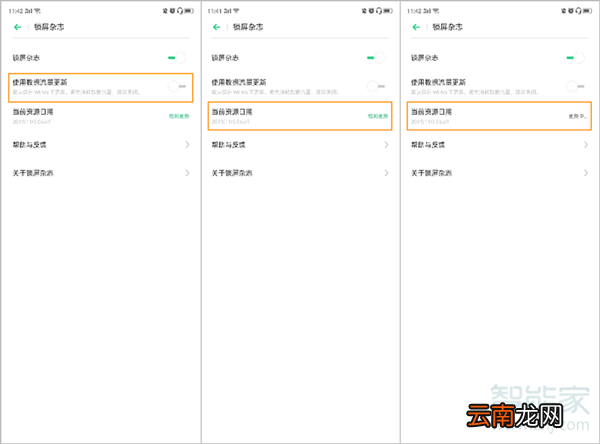
Task: Turn off the 锁屏杂志 switch in the middle screenshot
Action: click(x=376, y=58)
